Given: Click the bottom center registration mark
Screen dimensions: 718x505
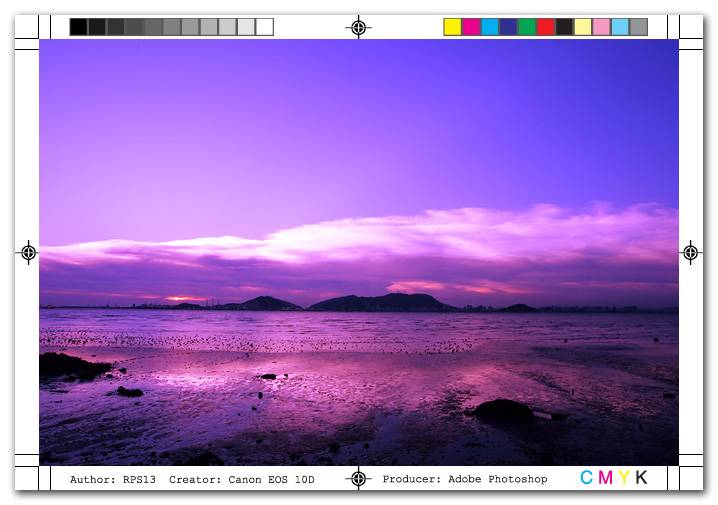Looking at the screenshot, I should click(359, 479).
